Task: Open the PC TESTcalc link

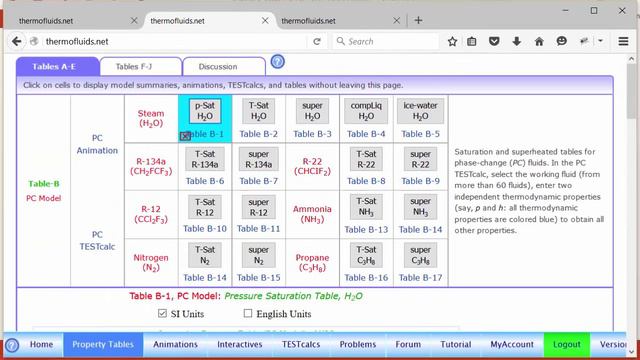Action: 97,240
